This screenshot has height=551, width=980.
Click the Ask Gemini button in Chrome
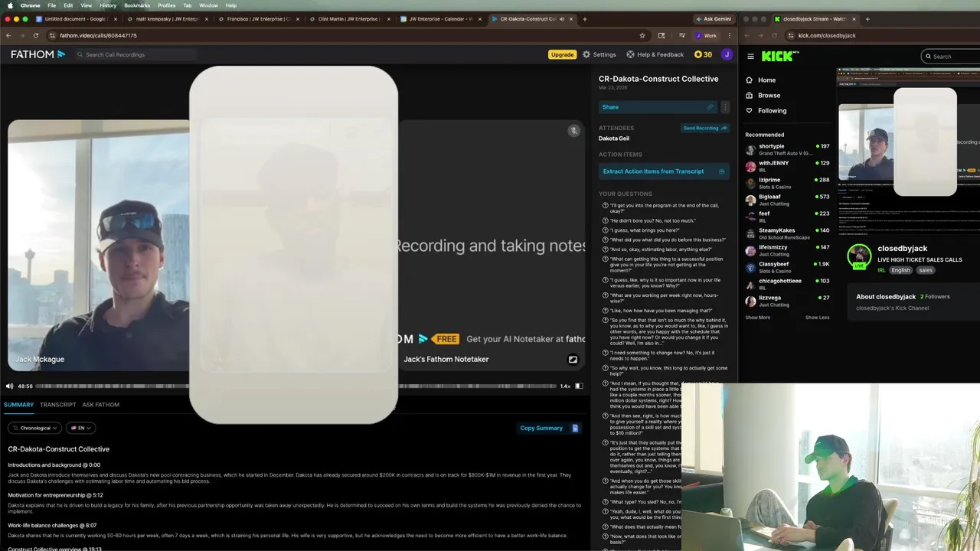point(714,18)
